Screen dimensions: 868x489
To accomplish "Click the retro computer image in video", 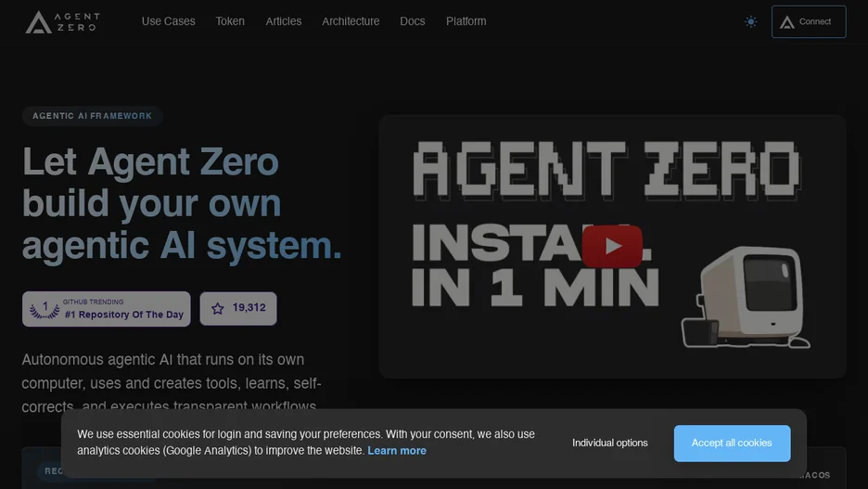I will click(x=746, y=298).
